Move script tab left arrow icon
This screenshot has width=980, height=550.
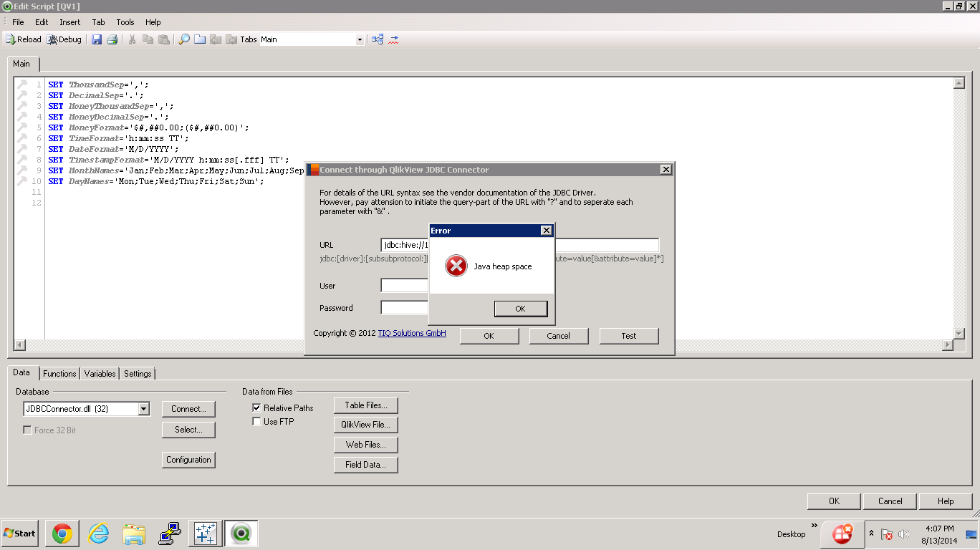pyautogui.click(x=216, y=39)
